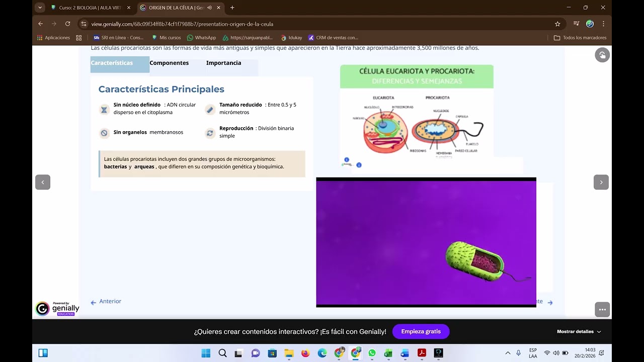Click the hourglass icon next to Sin núcleo definido
The width and height of the screenshot is (644, 362).
point(104,109)
